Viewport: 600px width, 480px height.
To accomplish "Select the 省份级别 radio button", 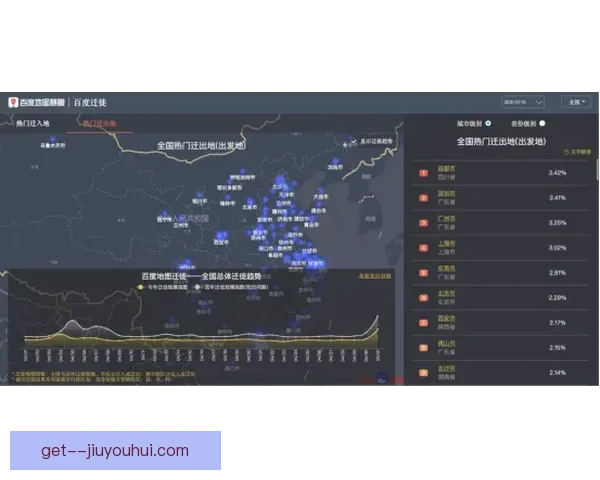I will coord(542,123).
